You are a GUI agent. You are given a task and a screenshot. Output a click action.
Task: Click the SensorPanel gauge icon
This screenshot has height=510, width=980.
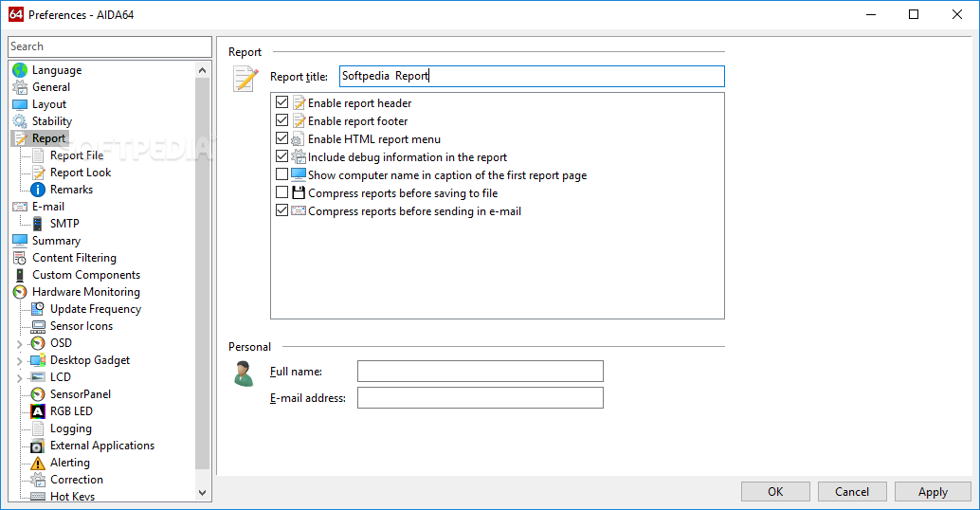[x=38, y=394]
